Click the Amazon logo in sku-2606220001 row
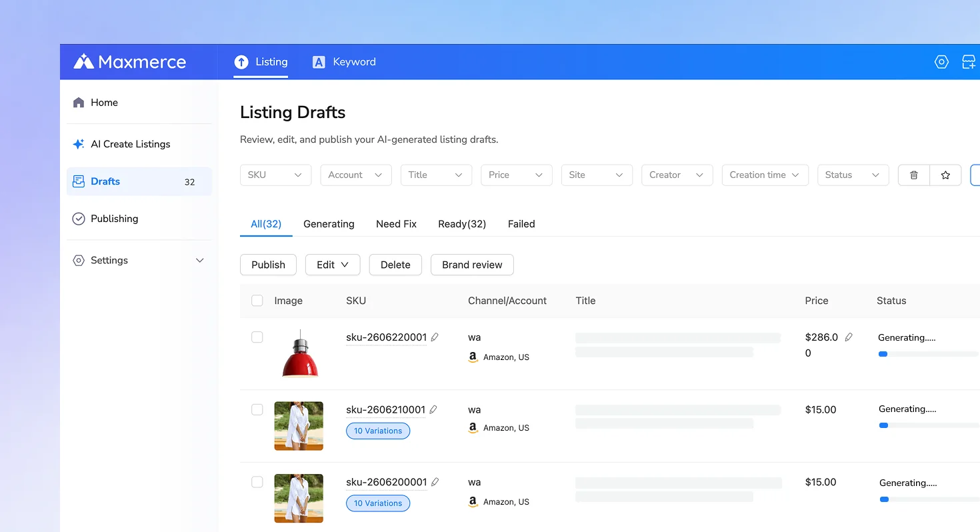This screenshot has width=980, height=532. pyautogui.click(x=473, y=357)
